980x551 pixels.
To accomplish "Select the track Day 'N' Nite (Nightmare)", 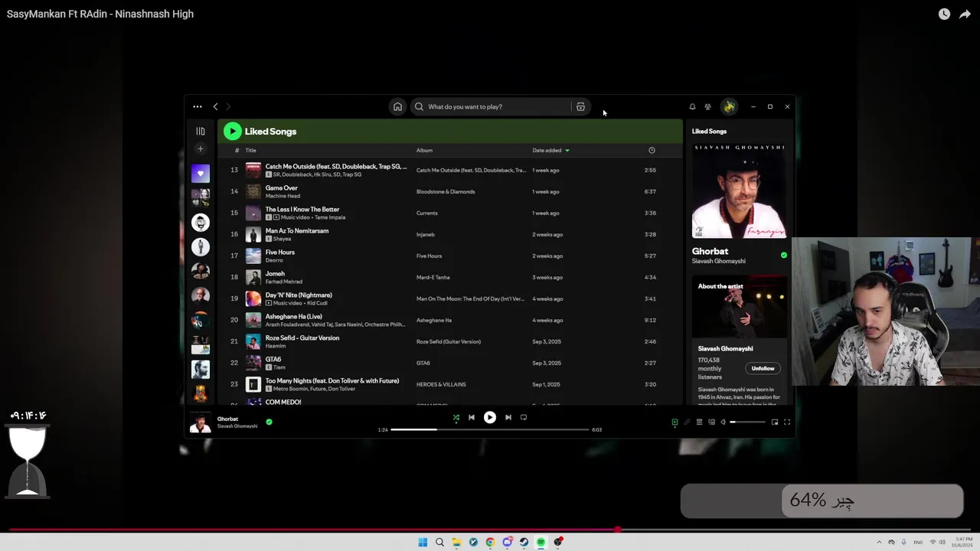I will 299,295.
